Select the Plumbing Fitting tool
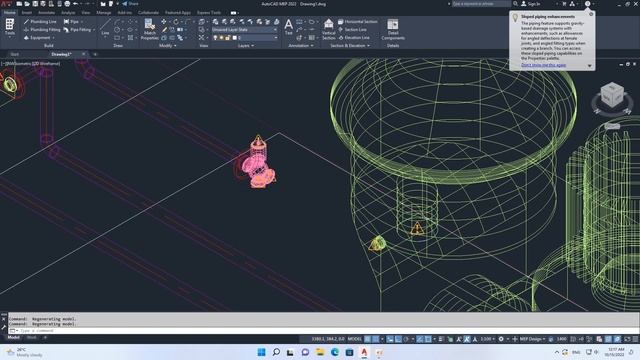This screenshot has width=640, height=360. [x=42, y=30]
